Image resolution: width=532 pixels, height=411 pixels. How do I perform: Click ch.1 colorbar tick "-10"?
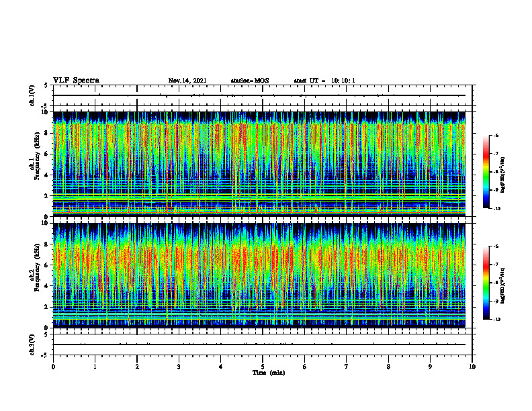pos(497,209)
